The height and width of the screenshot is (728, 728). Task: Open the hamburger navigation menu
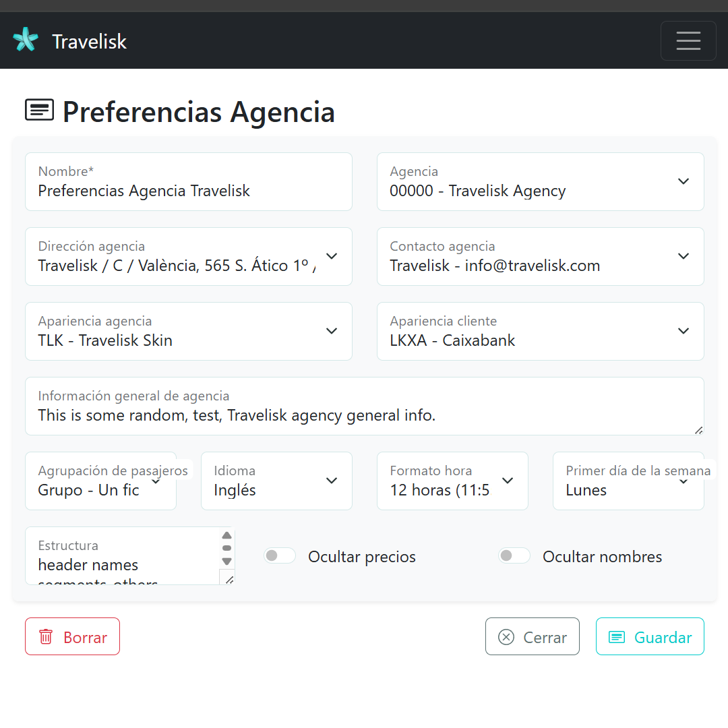(x=688, y=41)
